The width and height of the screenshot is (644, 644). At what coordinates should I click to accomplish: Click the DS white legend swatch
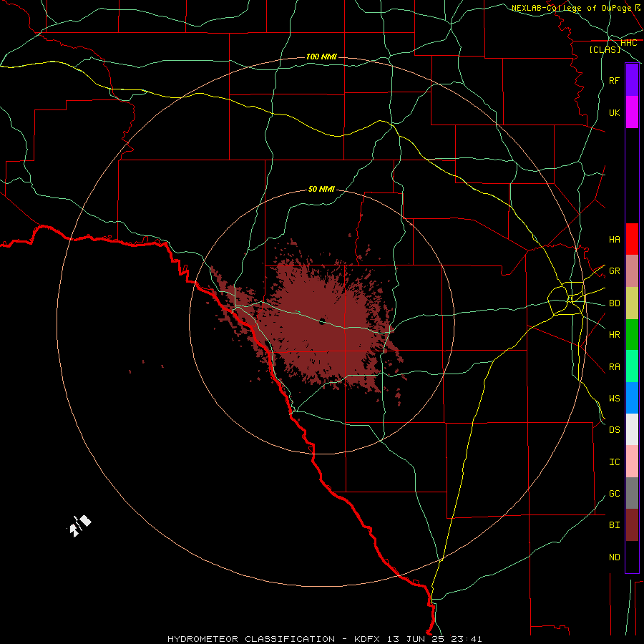tap(632, 429)
